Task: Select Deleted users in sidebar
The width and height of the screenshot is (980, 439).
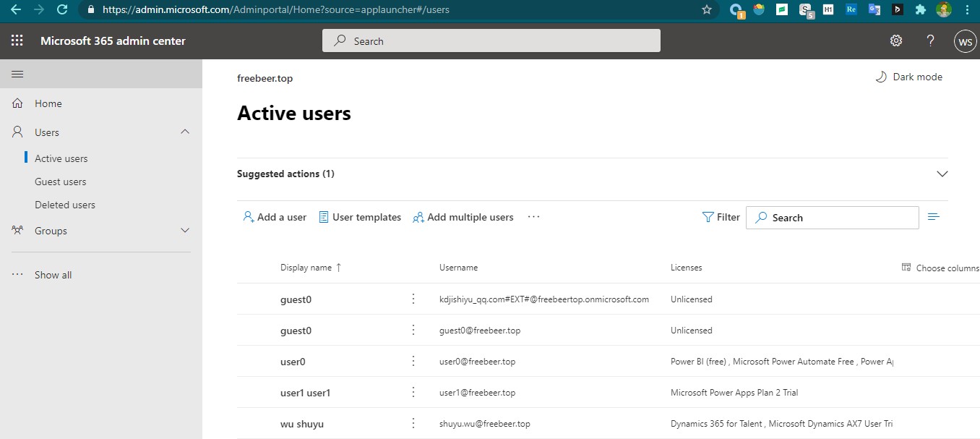Action: pos(65,205)
